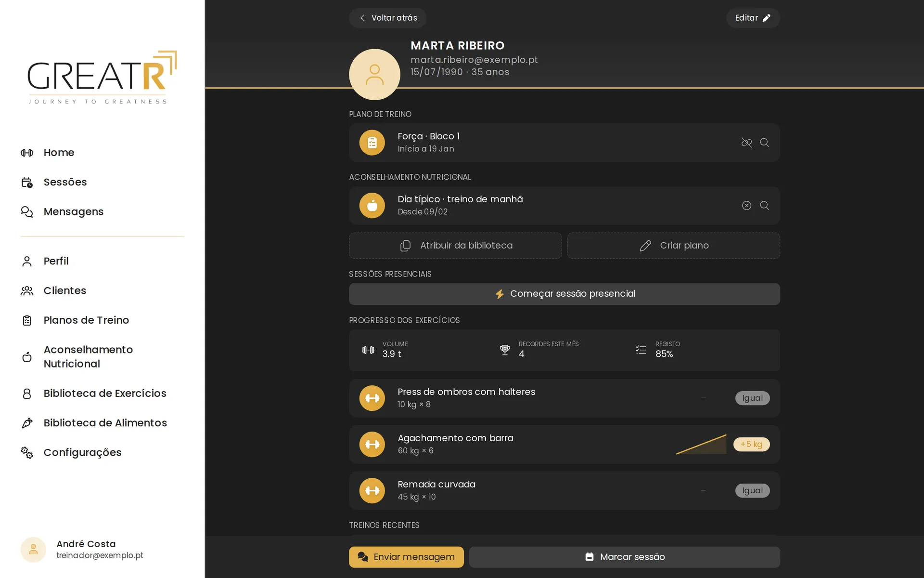This screenshot has height=578, width=924.
Task: Go back with Voltar atrás
Action: coord(388,18)
